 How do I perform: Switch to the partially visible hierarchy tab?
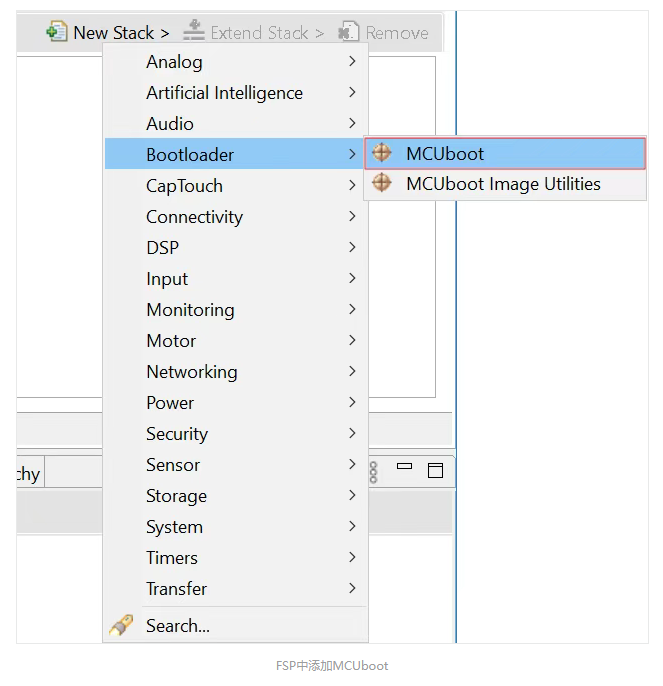coord(29,472)
